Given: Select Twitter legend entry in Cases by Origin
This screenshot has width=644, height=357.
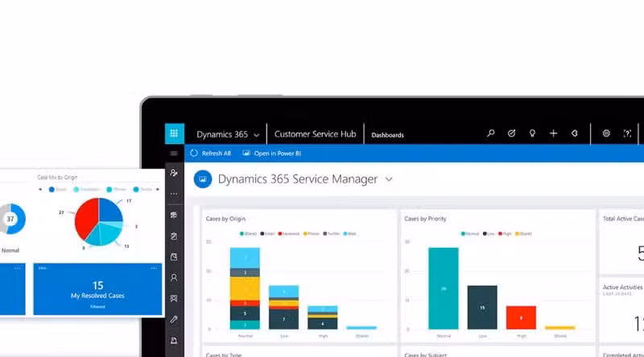Looking at the screenshot, I should 332,233.
